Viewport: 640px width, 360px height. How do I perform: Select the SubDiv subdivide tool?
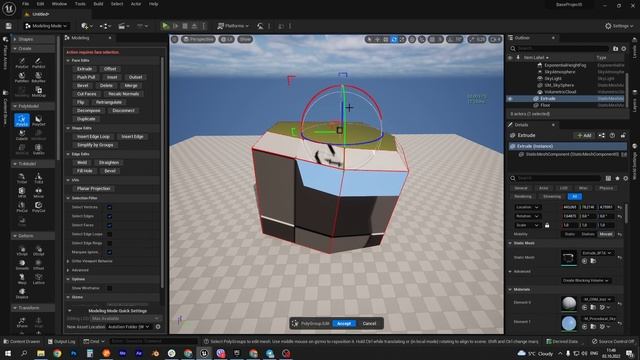38,149
